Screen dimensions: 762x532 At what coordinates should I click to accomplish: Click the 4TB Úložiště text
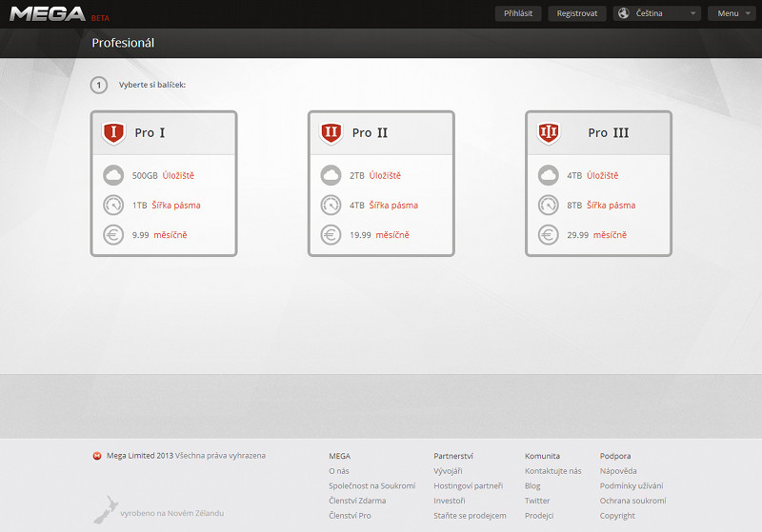pos(592,176)
